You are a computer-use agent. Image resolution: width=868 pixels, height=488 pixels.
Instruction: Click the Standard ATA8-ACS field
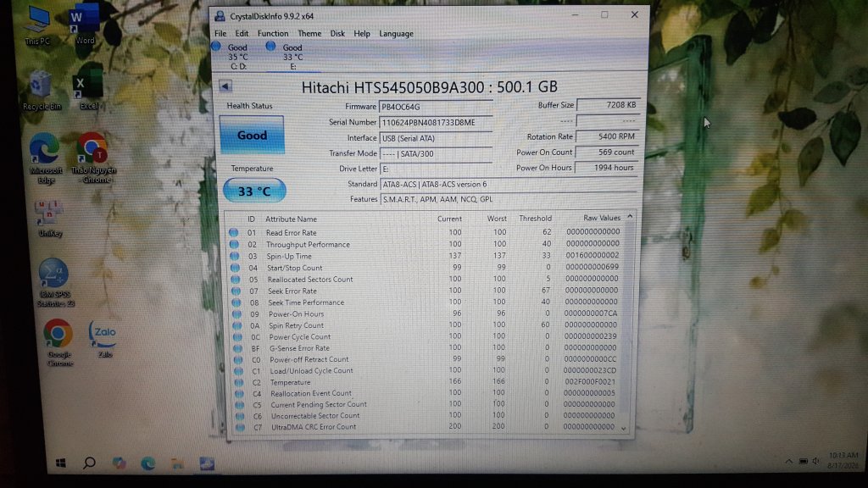pyautogui.click(x=509, y=184)
